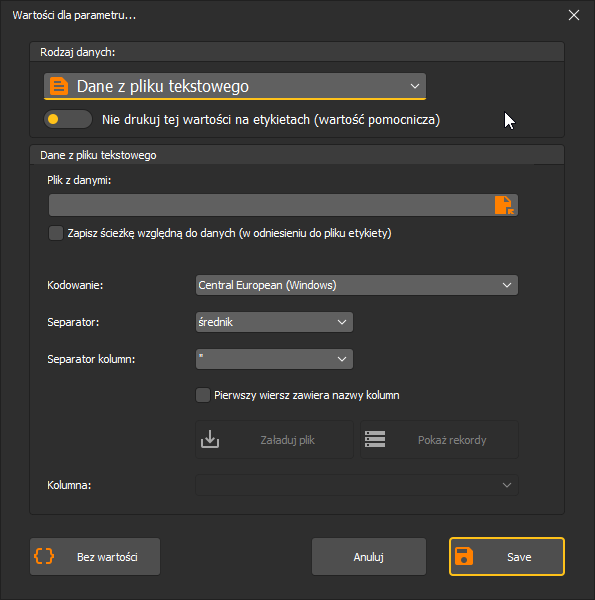Viewport: 595px width, 600px height.
Task: Open the Kodowanie dropdown 'Central European (Windows)'
Action: pos(357,285)
